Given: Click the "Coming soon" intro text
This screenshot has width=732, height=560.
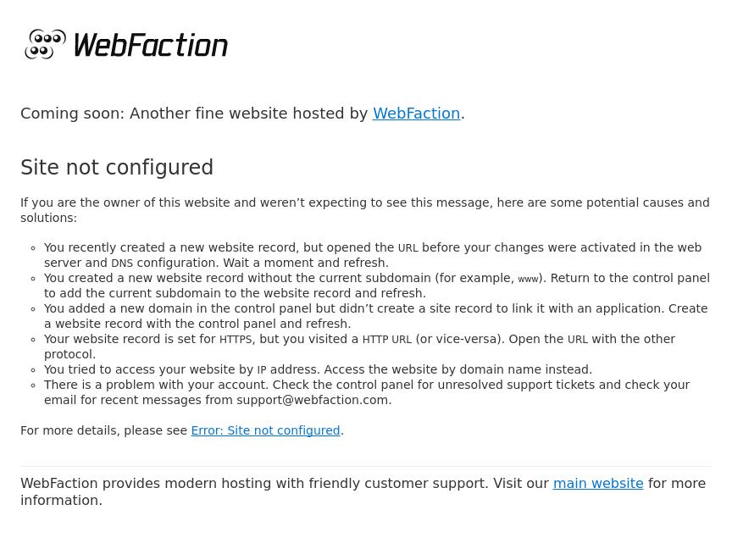Looking at the screenshot, I should (x=195, y=114).
